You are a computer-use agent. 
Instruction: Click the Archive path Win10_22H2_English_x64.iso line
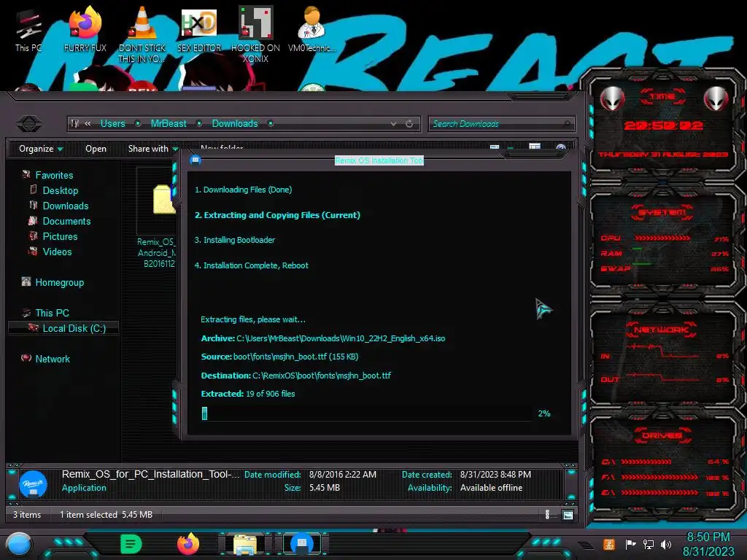point(323,338)
